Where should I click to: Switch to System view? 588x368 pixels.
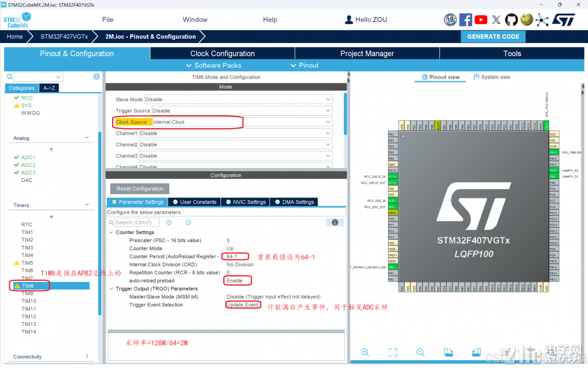pyautogui.click(x=492, y=77)
